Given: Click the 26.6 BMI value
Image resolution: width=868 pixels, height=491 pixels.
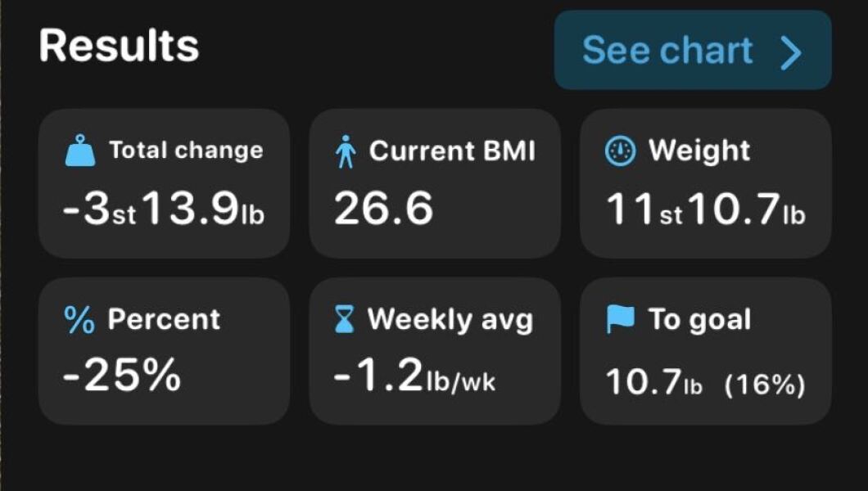Looking at the screenshot, I should pos(383,210).
